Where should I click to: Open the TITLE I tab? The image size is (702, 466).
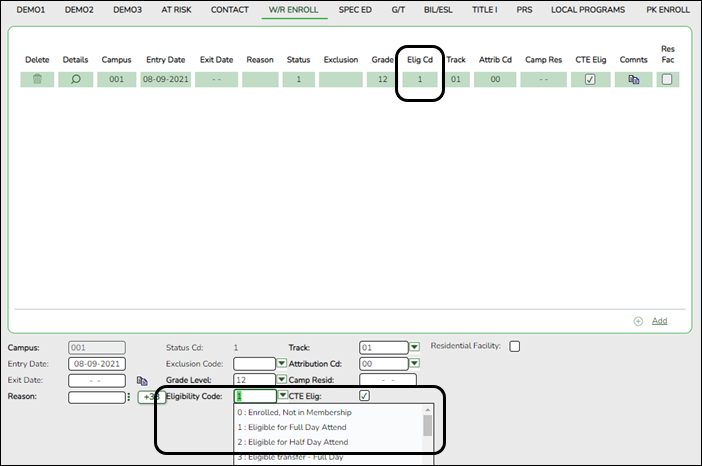[x=484, y=10]
